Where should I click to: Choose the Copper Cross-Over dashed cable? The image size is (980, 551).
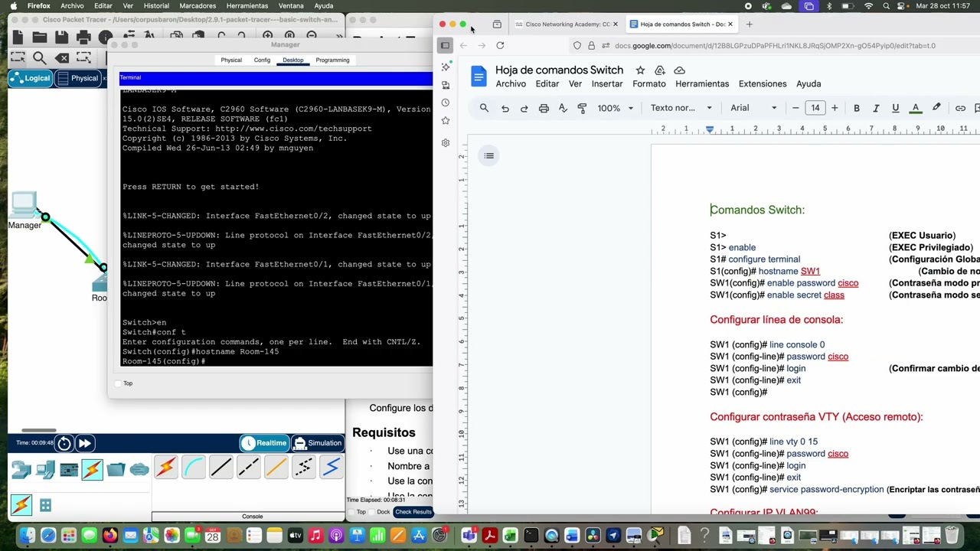tap(249, 467)
